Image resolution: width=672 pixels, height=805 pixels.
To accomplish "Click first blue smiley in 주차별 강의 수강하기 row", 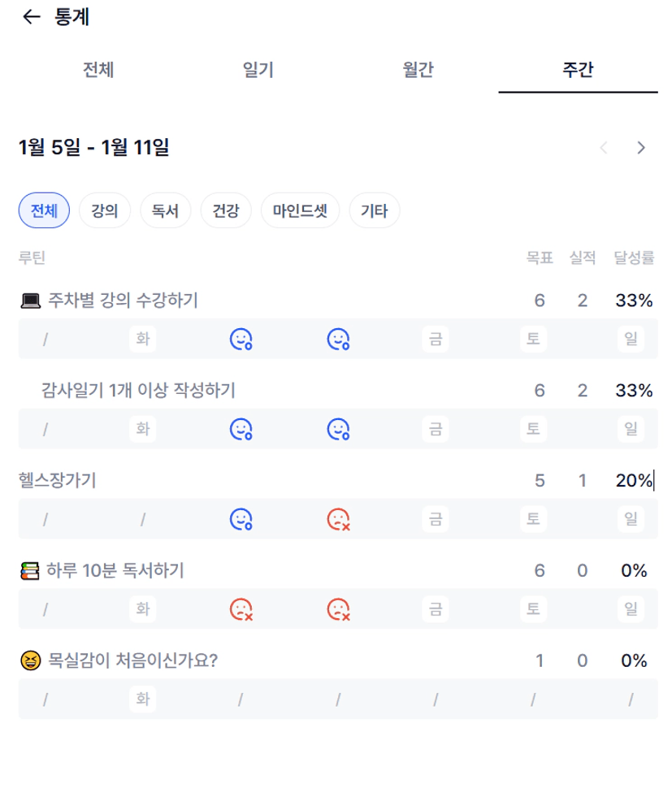I will coord(241,339).
